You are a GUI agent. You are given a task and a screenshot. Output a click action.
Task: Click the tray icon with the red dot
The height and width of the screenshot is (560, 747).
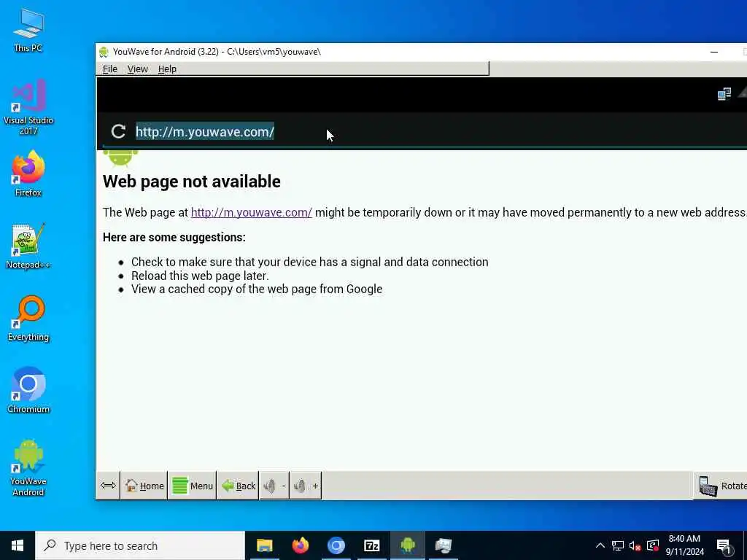653,545
